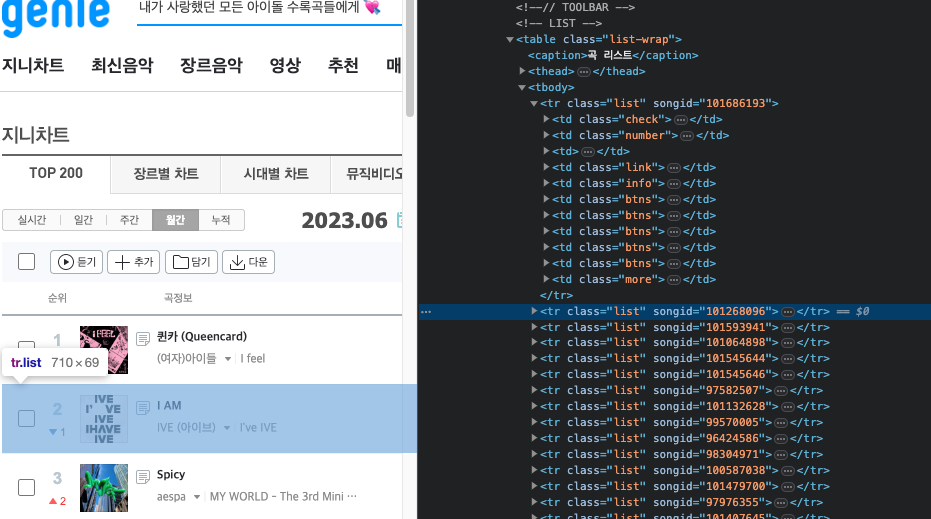Click the page vertical scrollbar
The width and height of the screenshot is (931, 519).
[410, 59]
